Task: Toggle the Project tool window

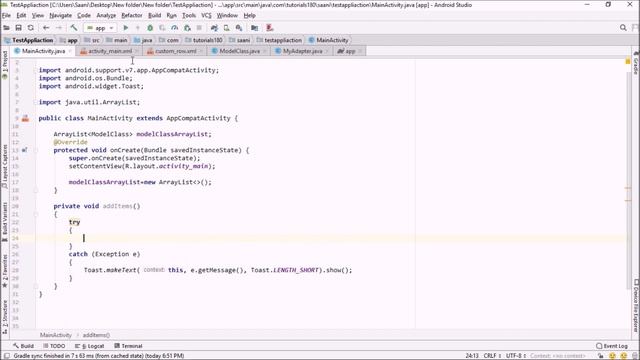Action: [5, 64]
